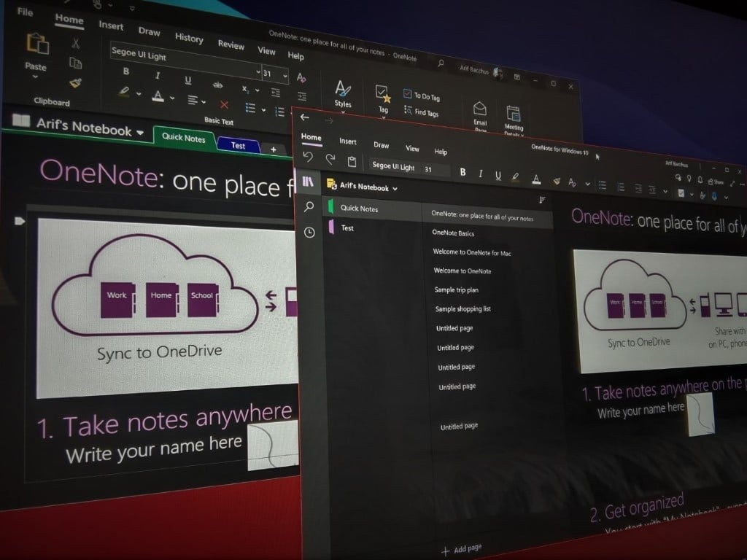Toggle bold formatting
This screenshot has width=747, height=560.
[x=462, y=173]
